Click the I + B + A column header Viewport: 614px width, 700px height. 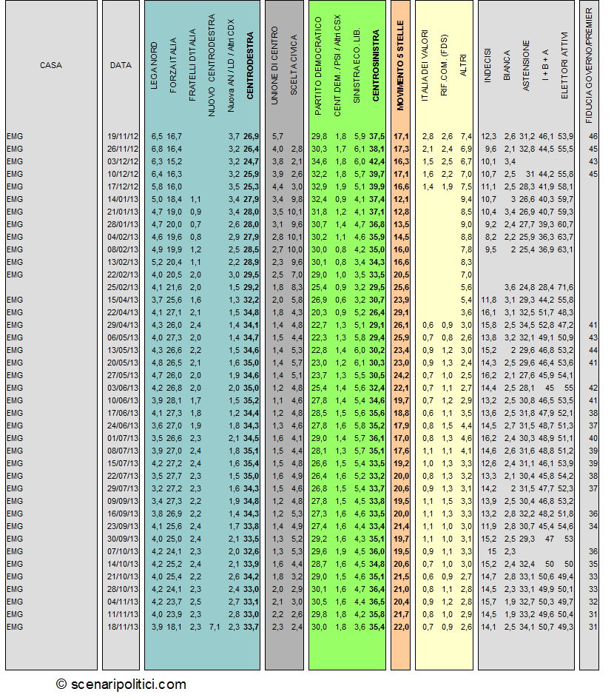pos(545,65)
